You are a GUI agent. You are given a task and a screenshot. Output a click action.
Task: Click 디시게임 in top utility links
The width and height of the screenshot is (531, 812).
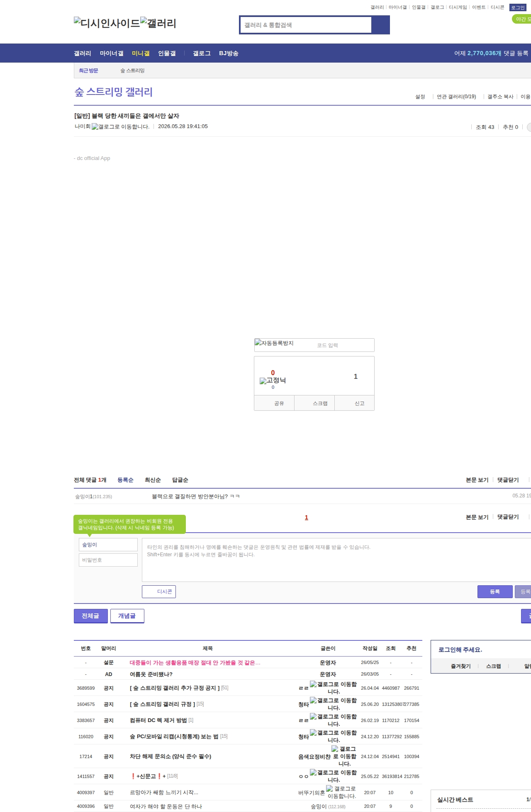point(458,7)
